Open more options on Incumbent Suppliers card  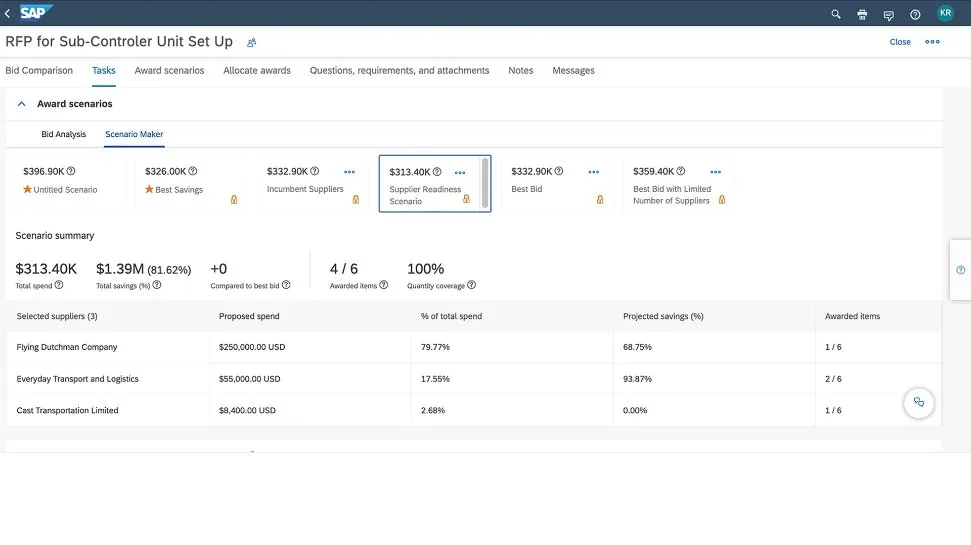[349, 172]
